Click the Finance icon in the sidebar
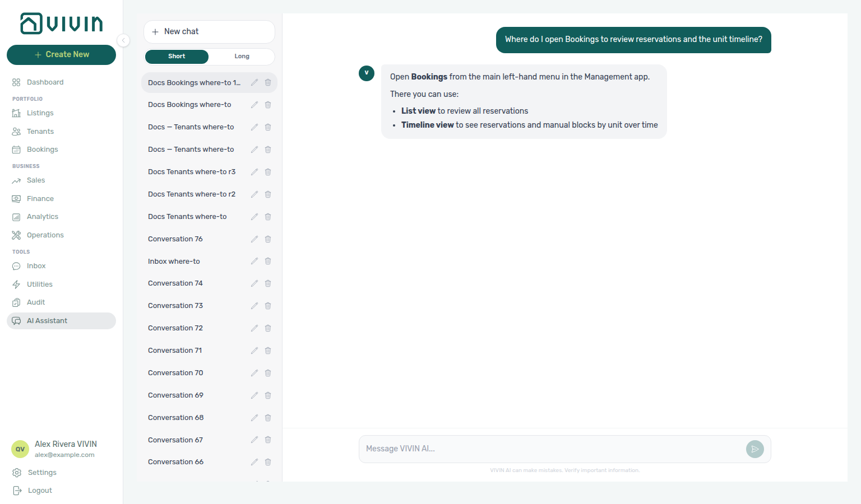This screenshot has height=504, width=861. (16, 199)
